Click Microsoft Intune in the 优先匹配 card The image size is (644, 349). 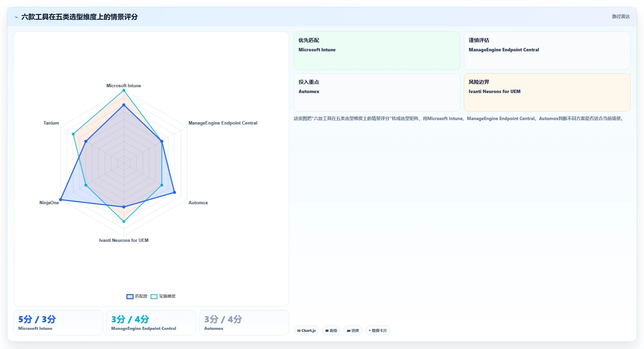click(317, 50)
